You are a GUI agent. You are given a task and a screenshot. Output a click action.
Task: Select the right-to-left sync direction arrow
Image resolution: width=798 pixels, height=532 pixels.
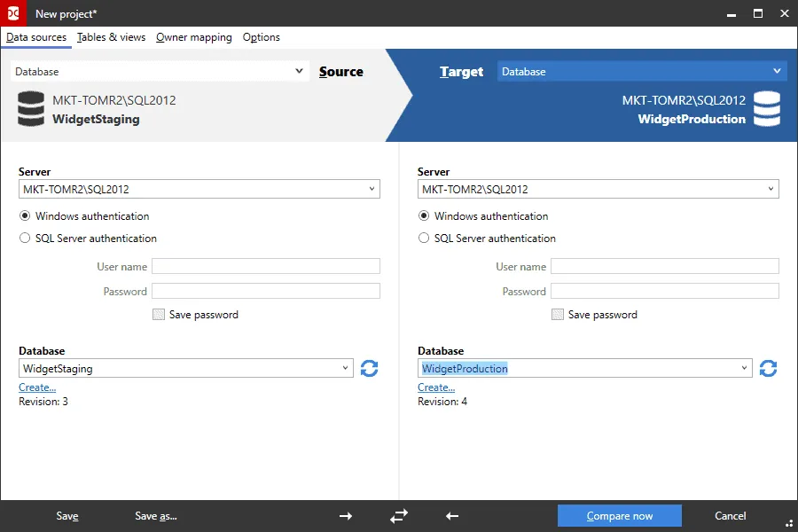(451, 515)
